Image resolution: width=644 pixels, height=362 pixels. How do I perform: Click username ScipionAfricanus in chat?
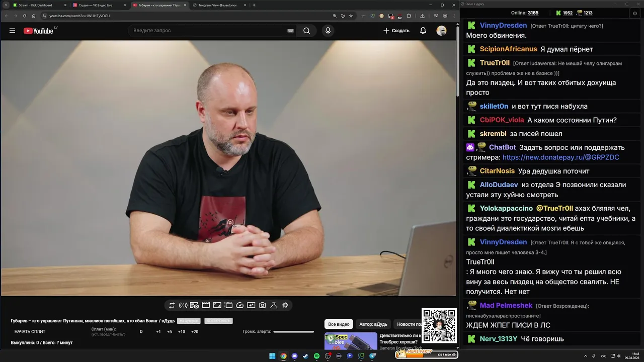[508, 49]
